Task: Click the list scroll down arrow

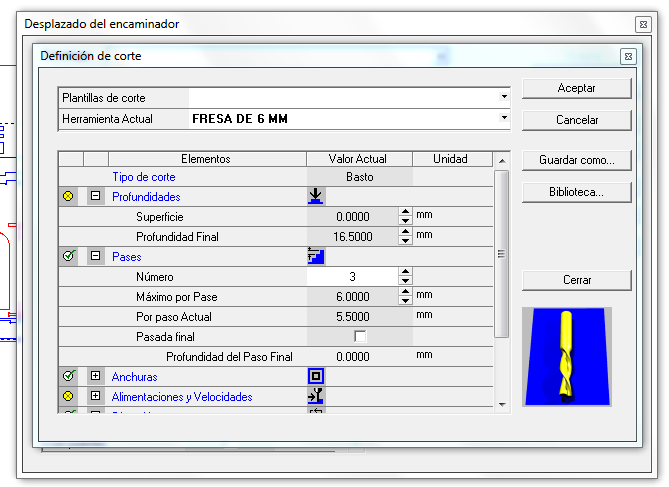Action: pyautogui.click(x=502, y=404)
